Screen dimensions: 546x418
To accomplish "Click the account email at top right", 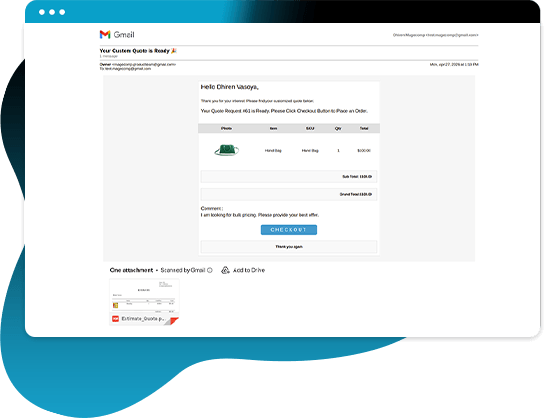I will click(435, 35).
